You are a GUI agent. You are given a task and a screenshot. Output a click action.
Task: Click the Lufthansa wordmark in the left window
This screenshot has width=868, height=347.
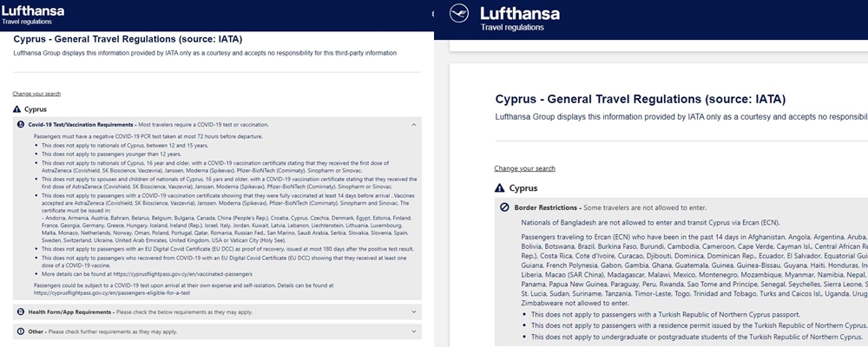click(33, 10)
